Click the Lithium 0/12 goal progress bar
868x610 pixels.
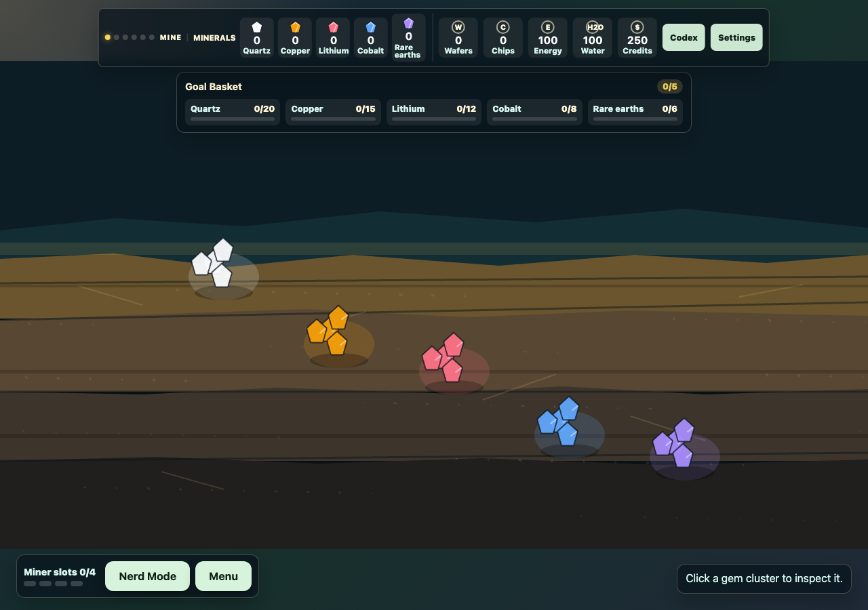pos(434,119)
